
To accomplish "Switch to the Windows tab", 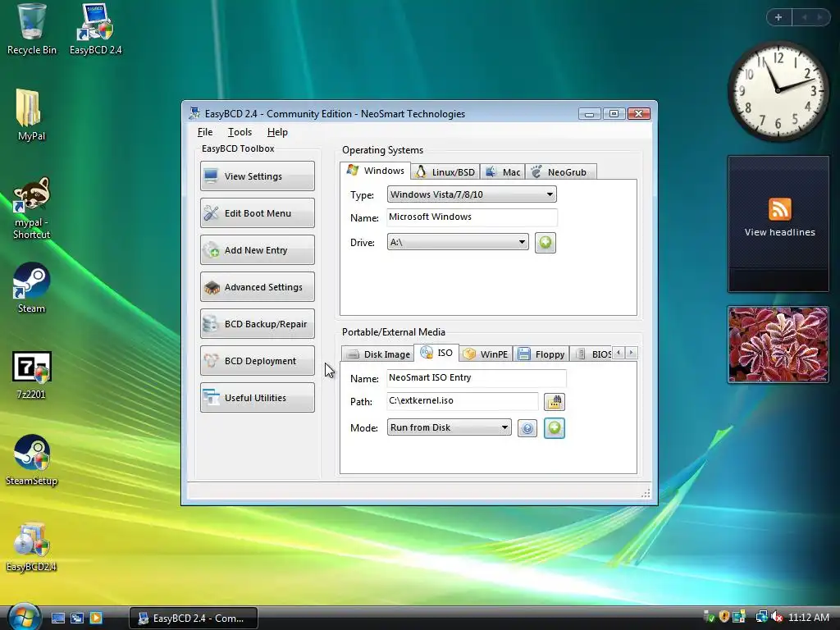I will (376, 171).
